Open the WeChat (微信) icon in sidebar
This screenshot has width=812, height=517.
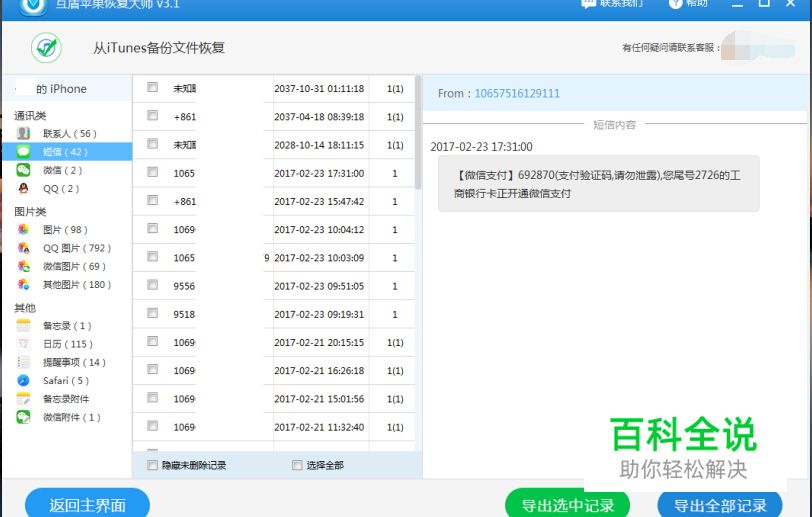click(23, 170)
